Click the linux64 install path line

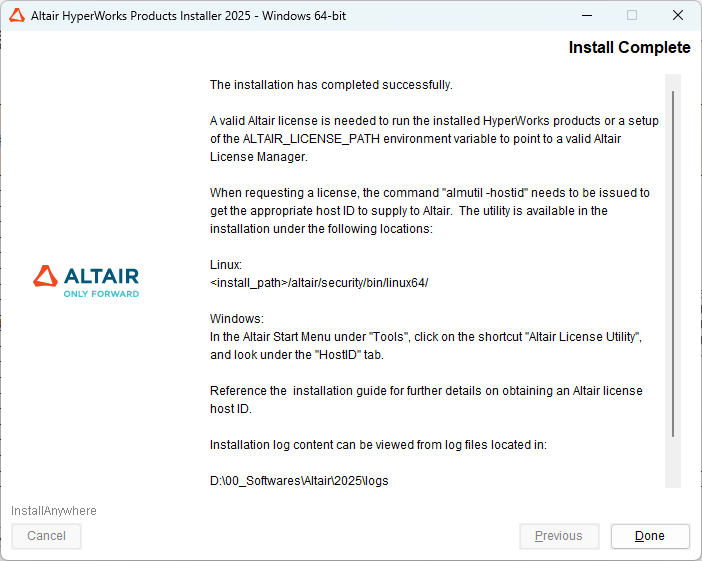(319, 283)
